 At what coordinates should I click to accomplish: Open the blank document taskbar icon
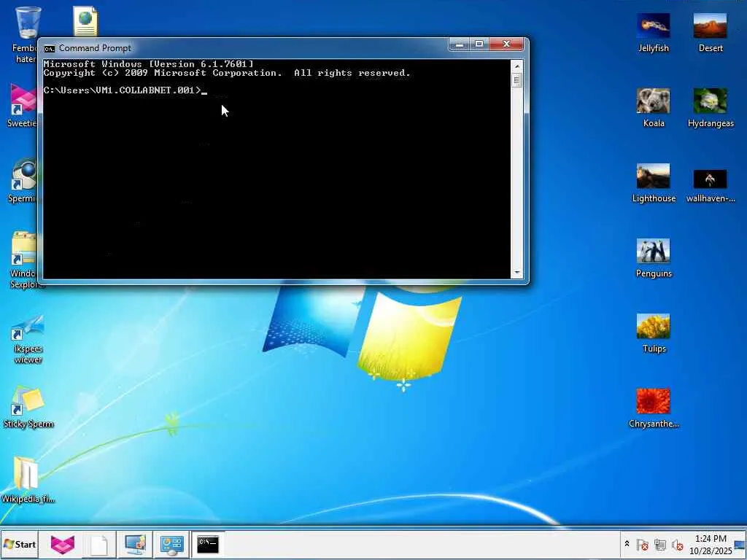coord(99,545)
